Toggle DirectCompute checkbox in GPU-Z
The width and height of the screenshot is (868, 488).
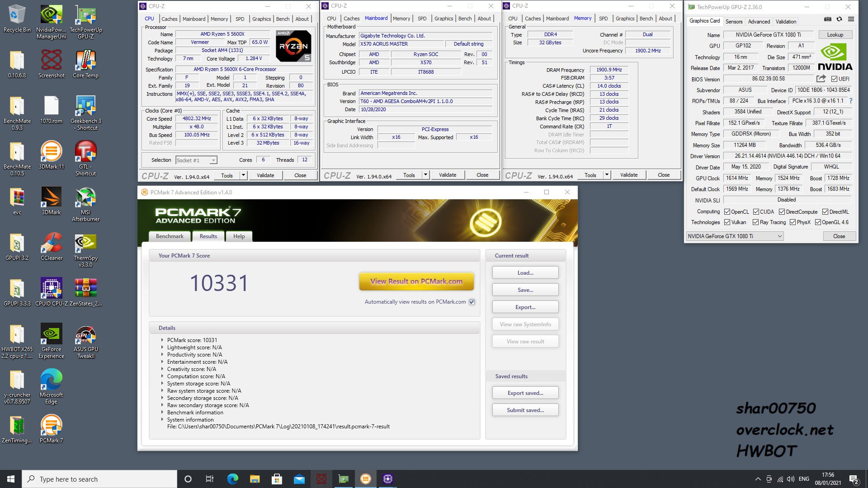click(x=782, y=212)
